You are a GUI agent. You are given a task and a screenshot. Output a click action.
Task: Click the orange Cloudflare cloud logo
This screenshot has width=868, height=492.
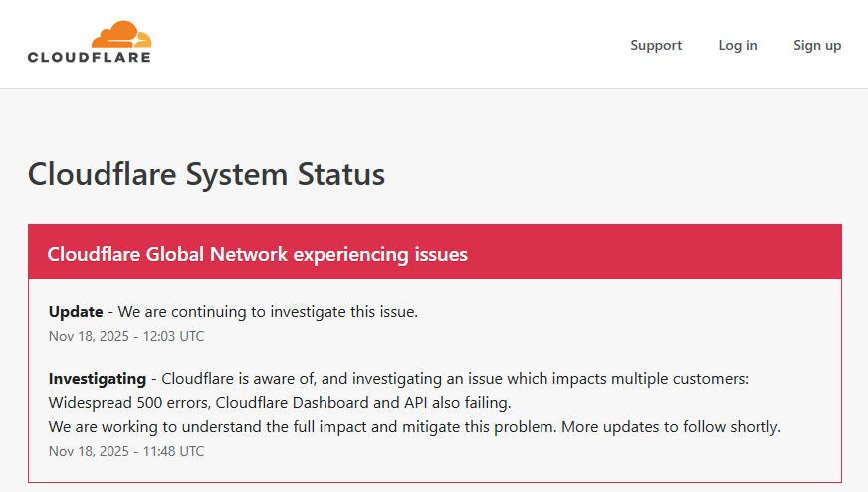pyautogui.click(x=121, y=35)
